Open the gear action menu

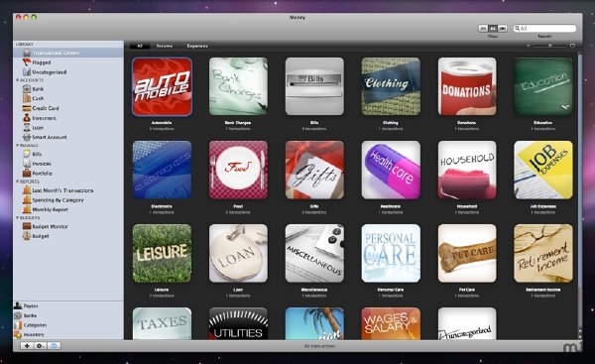(x=41, y=346)
